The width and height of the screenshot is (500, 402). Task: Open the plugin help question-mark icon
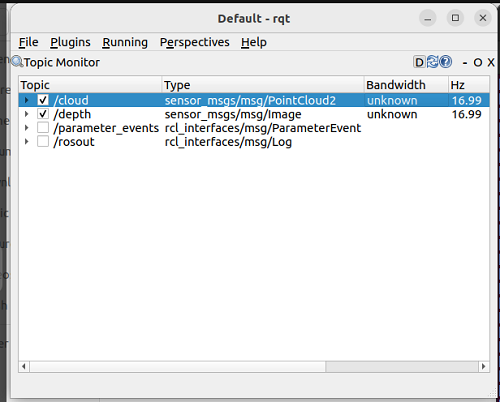click(x=445, y=62)
